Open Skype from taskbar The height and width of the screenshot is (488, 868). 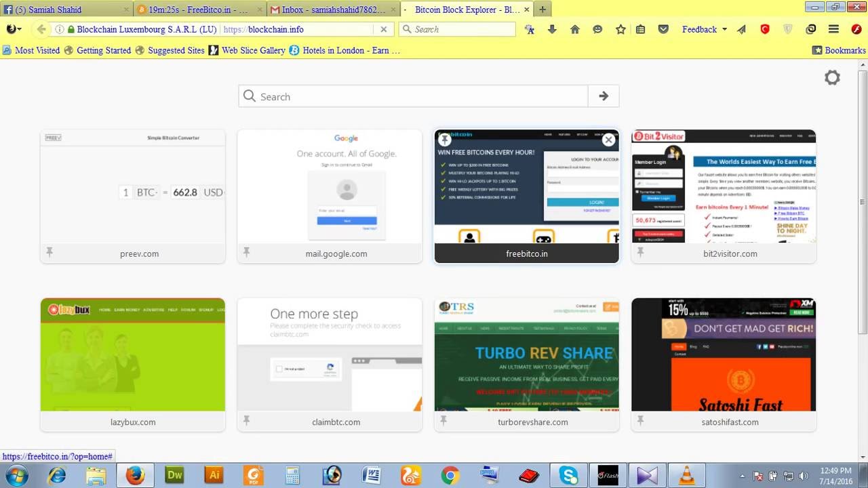point(568,475)
